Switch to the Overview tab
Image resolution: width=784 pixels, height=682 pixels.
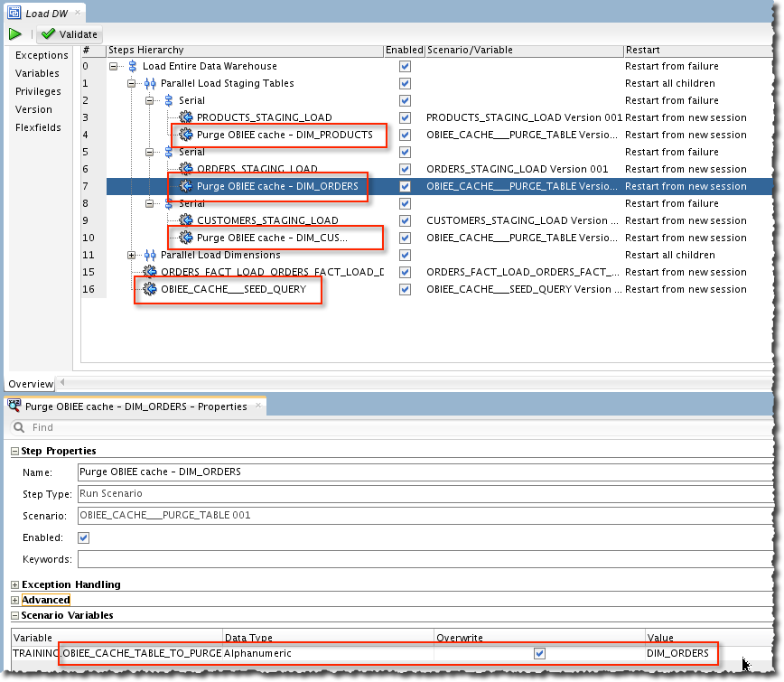[x=31, y=384]
